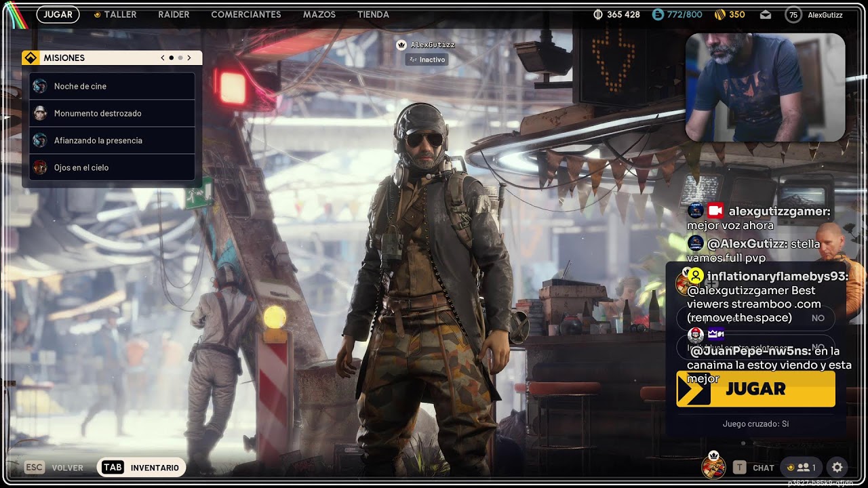This screenshot has width=868, height=488.
Task: Click the Monumento destrozado mission giver portrait
Action: tap(40, 113)
